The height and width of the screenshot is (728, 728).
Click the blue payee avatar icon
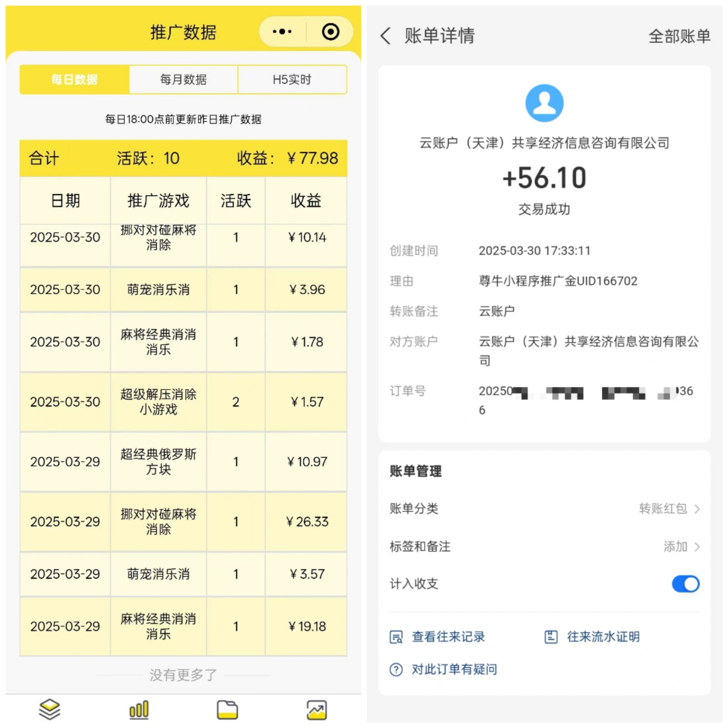pyautogui.click(x=544, y=103)
